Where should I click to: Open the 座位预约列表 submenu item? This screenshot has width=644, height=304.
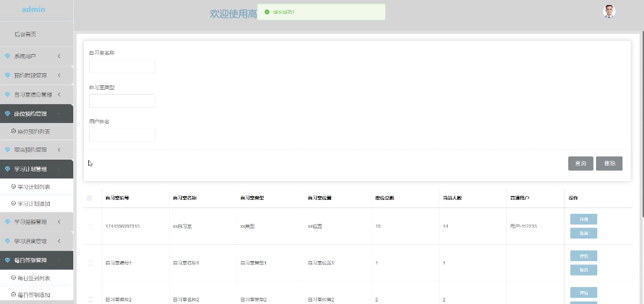[x=37, y=131]
